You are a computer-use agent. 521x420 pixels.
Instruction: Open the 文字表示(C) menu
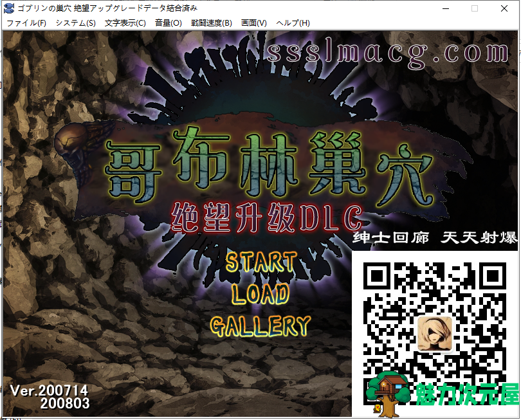tap(125, 23)
